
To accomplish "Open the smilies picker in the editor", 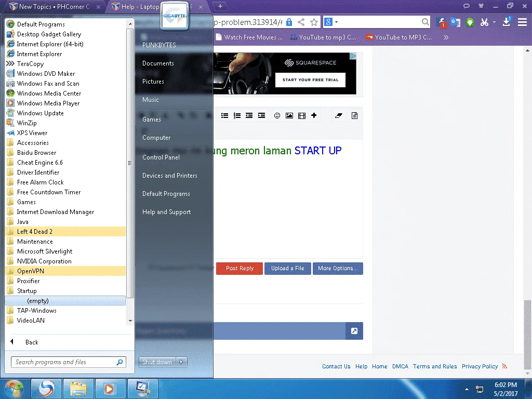I will [x=277, y=115].
